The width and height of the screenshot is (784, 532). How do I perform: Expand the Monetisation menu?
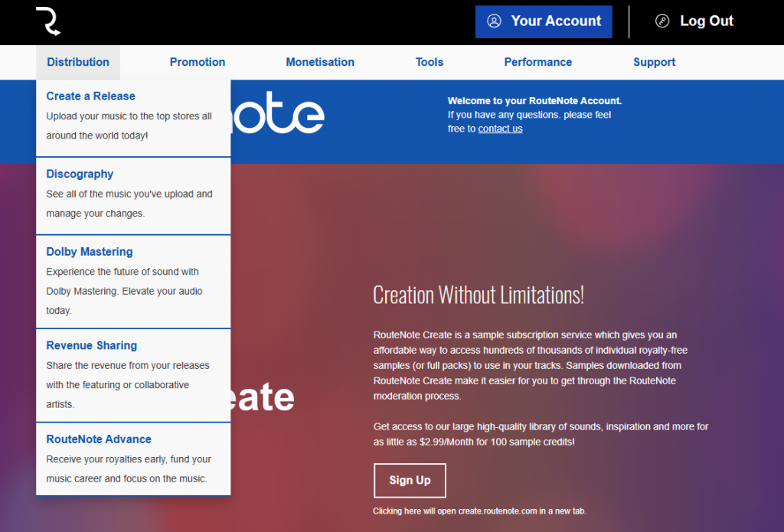[320, 62]
